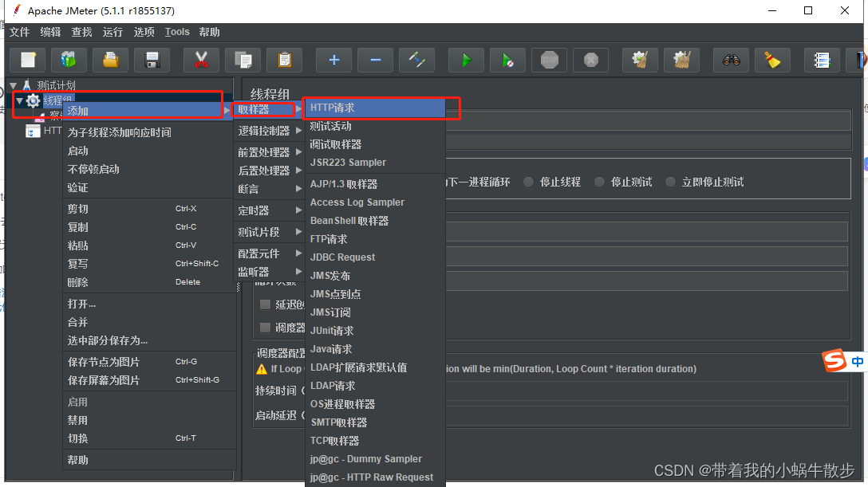This screenshot has width=868, height=487.
Task: Expand the 前置处理器 submenu
Action: pyautogui.click(x=269, y=152)
